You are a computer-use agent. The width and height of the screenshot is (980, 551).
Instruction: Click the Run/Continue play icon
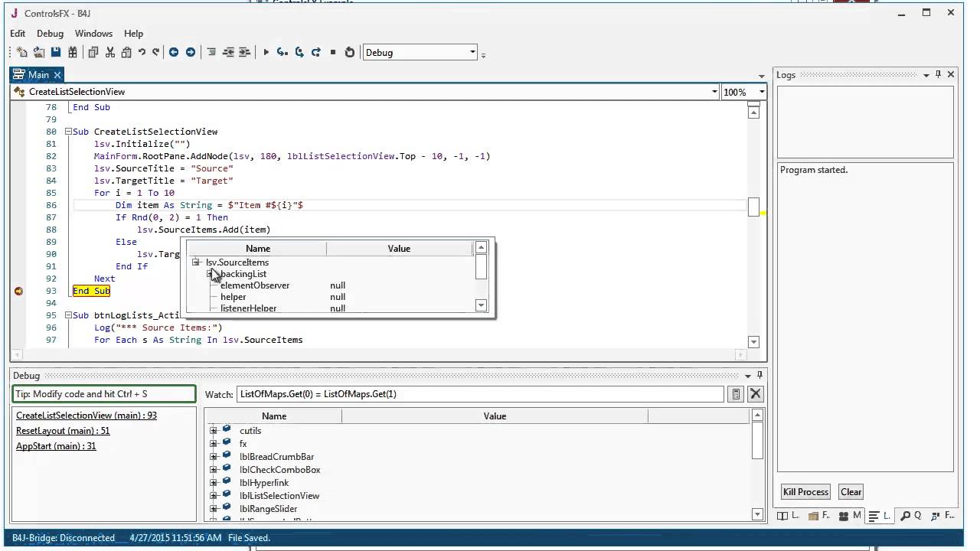266,52
